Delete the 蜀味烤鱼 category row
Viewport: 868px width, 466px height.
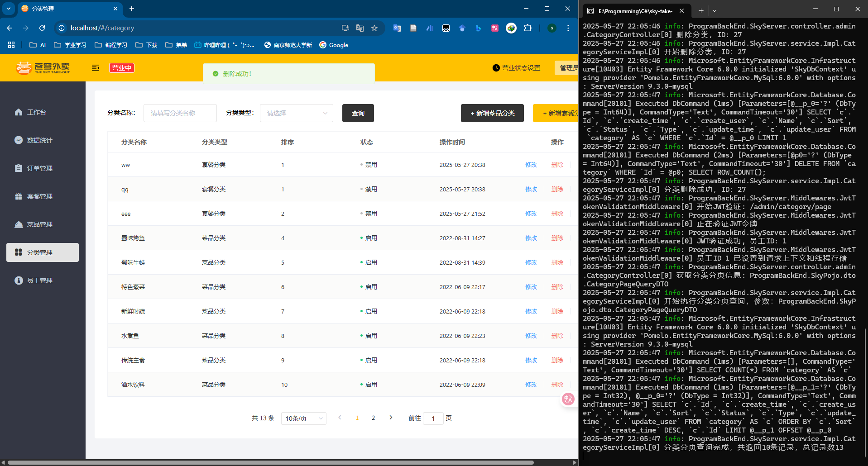pyautogui.click(x=557, y=238)
